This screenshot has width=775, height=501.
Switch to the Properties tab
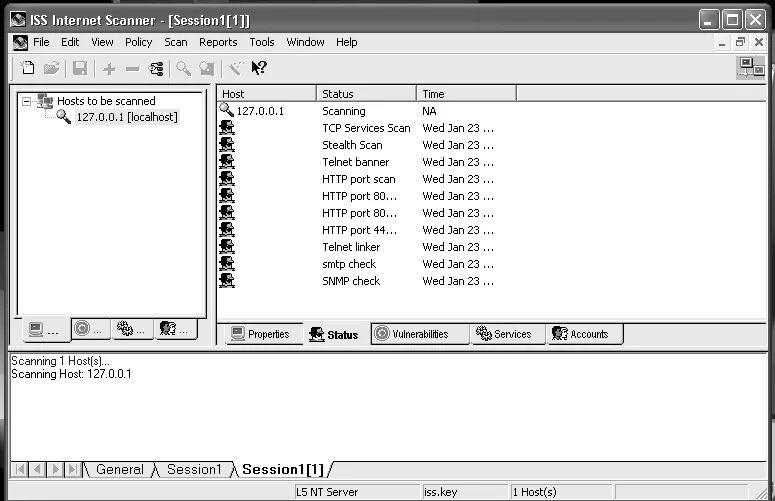tap(264, 334)
